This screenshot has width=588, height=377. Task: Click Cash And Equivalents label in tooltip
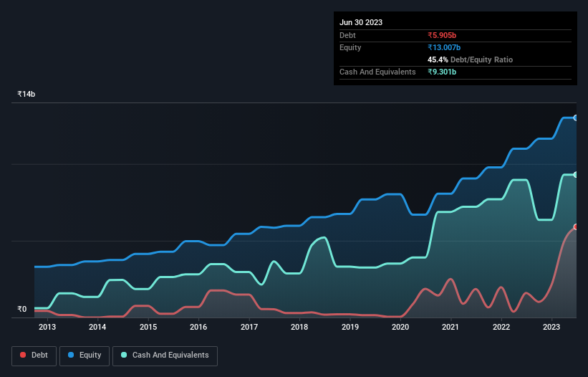(377, 72)
